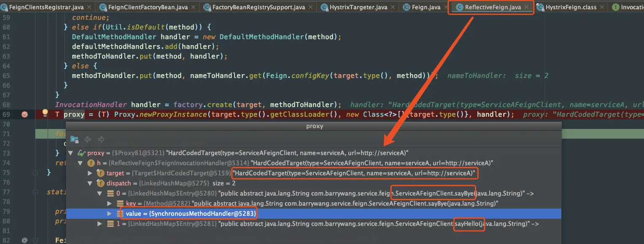Screen dimensions: 644x244
Task: Expand map entry 1 sayHello node
Action: [x=100, y=224]
